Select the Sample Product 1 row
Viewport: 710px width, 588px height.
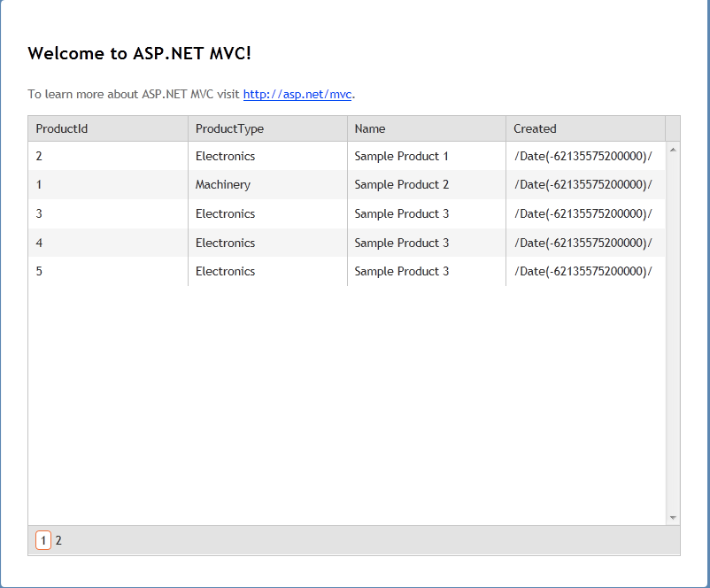tap(401, 156)
